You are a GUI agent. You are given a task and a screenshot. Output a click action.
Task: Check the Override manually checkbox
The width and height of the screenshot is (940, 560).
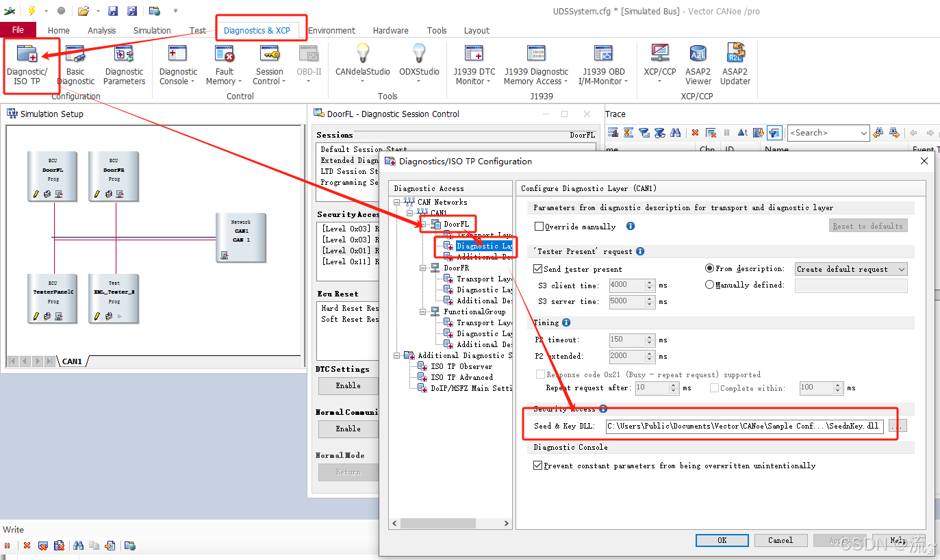(x=539, y=227)
